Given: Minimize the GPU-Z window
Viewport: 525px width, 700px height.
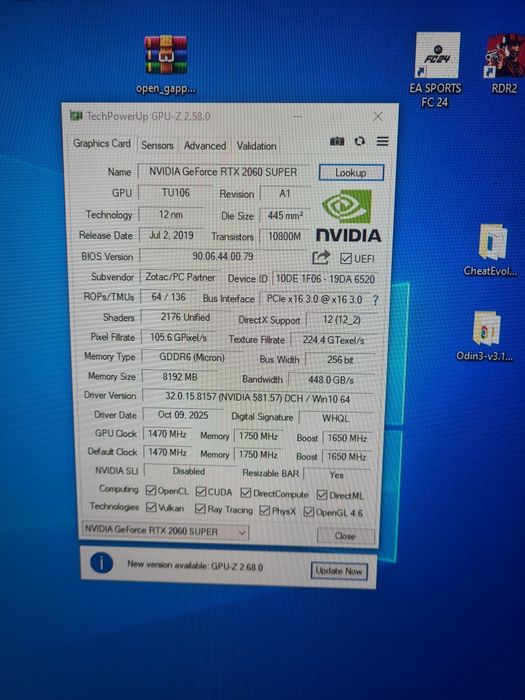Looking at the screenshot, I should (x=298, y=117).
